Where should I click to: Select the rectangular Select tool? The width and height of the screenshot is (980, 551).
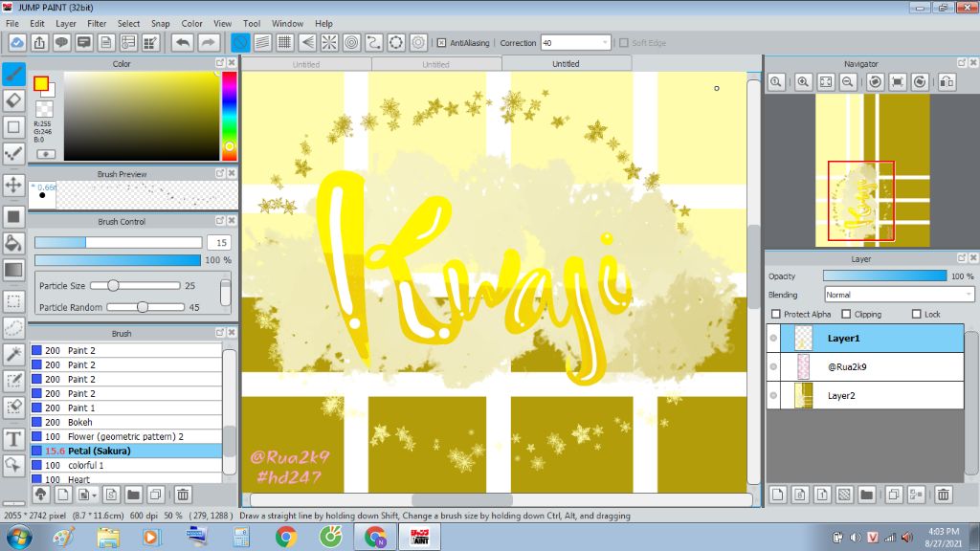tap(13, 301)
